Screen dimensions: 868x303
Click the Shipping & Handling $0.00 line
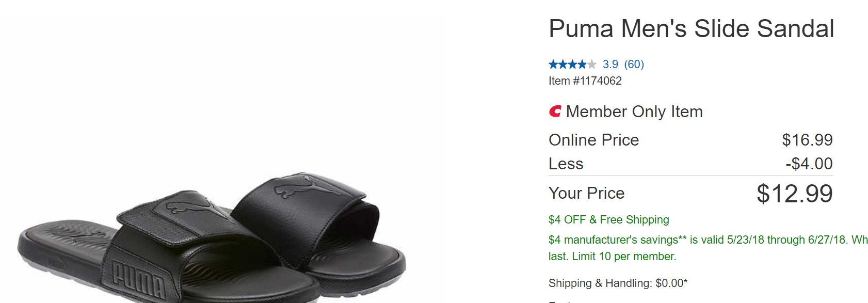[x=618, y=283]
